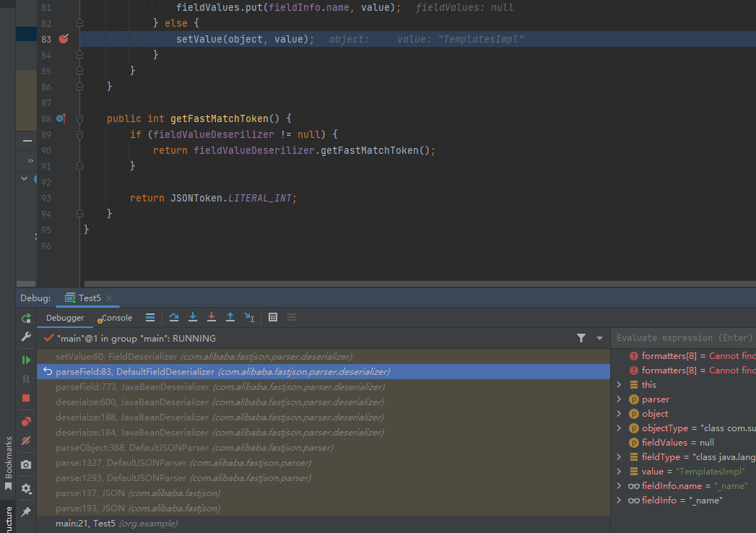Screen dimensions: 756x533
Task: Select frame parse:1327, DefaultJSONParser
Action: 323,462
